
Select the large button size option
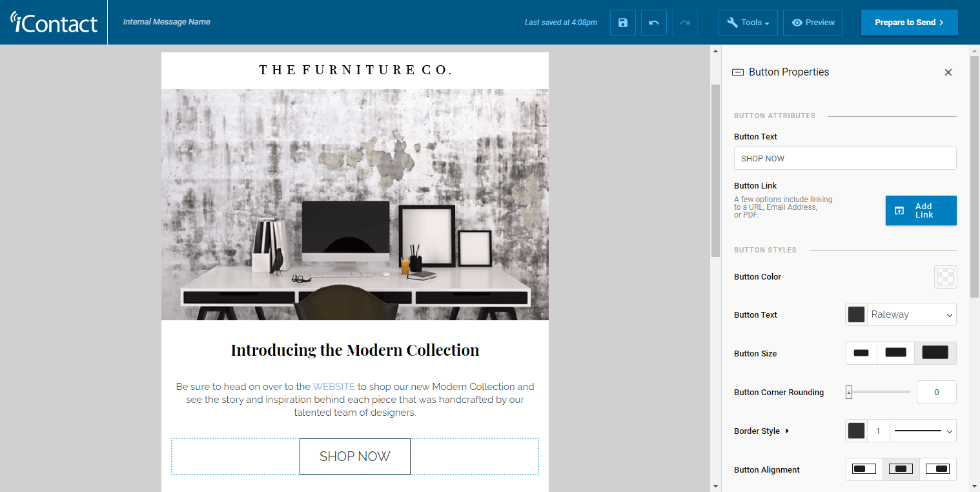coord(935,353)
